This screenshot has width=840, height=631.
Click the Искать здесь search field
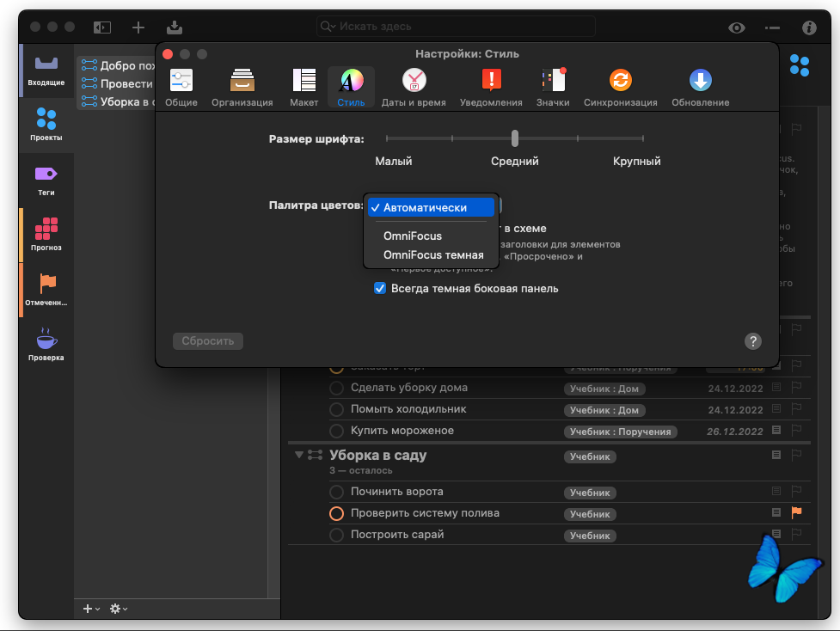tap(456, 27)
